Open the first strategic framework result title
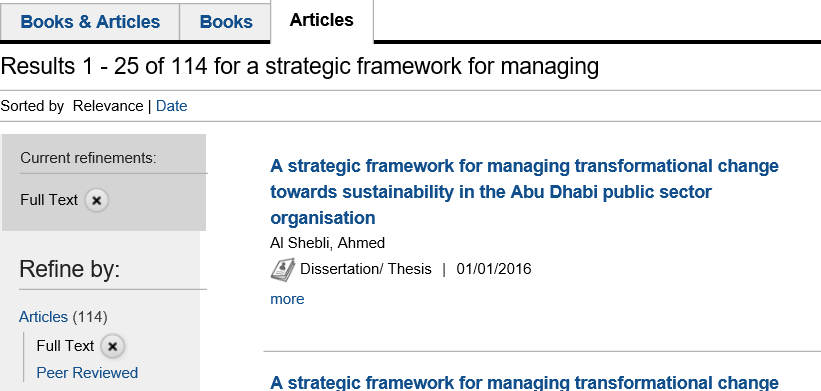 tap(524, 192)
